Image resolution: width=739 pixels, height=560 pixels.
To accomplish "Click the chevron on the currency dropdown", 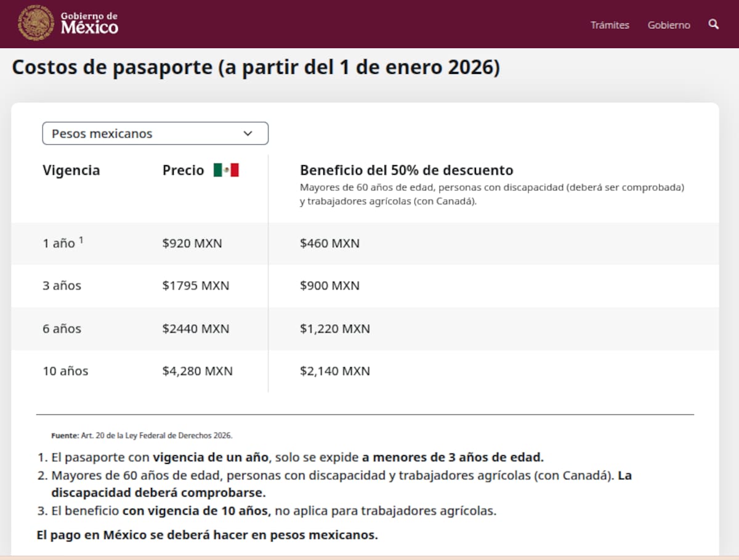I will 248,133.
